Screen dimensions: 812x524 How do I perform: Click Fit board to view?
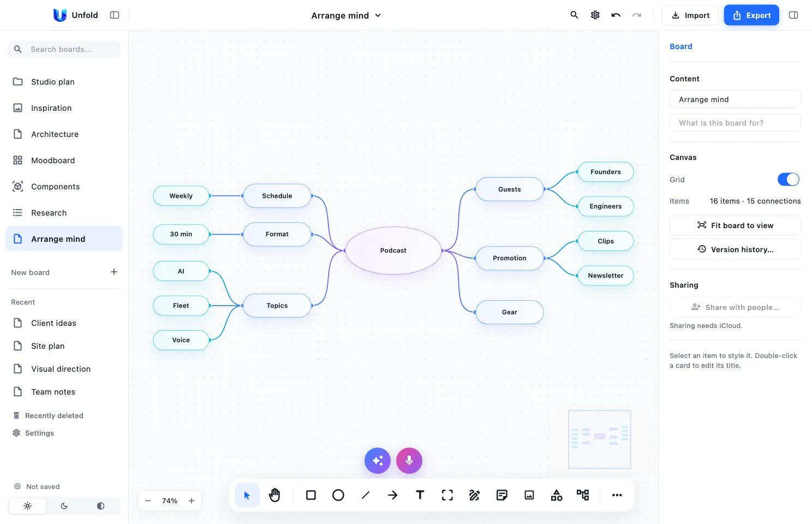coord(735,225)
